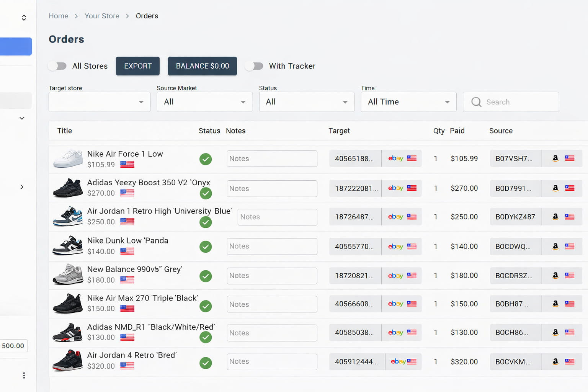
Task: Click the status checkmark for Nike Air Max 270
Action: 206,306
